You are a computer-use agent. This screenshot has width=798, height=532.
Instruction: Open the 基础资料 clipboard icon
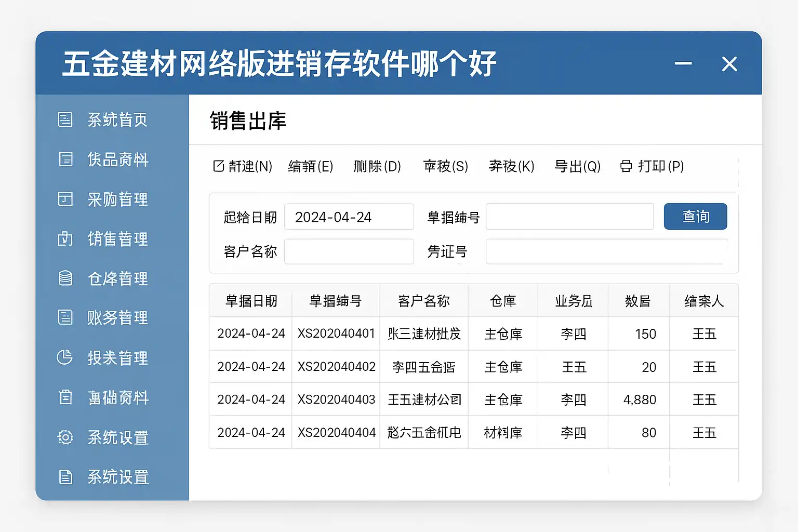pos(65,397)
